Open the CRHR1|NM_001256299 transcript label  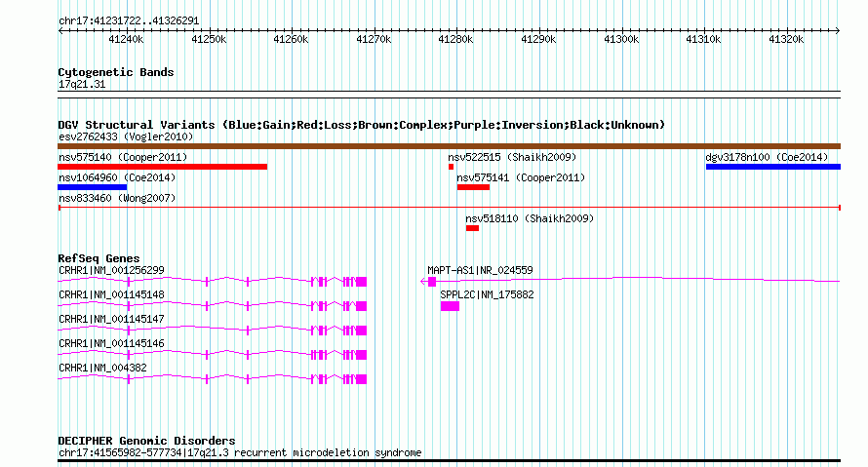(x=111, y=271)
